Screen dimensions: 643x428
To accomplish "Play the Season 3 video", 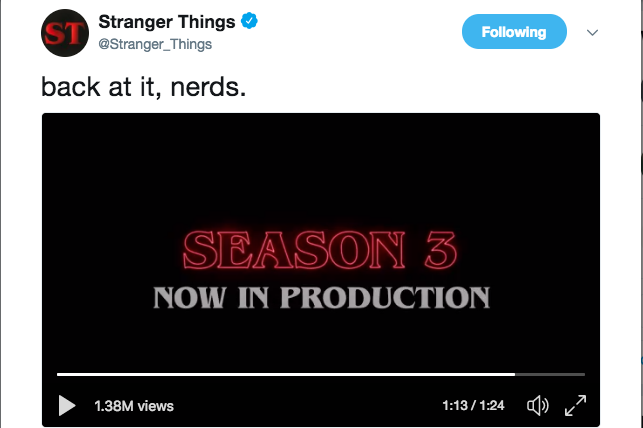I will (x=67, y=405).
